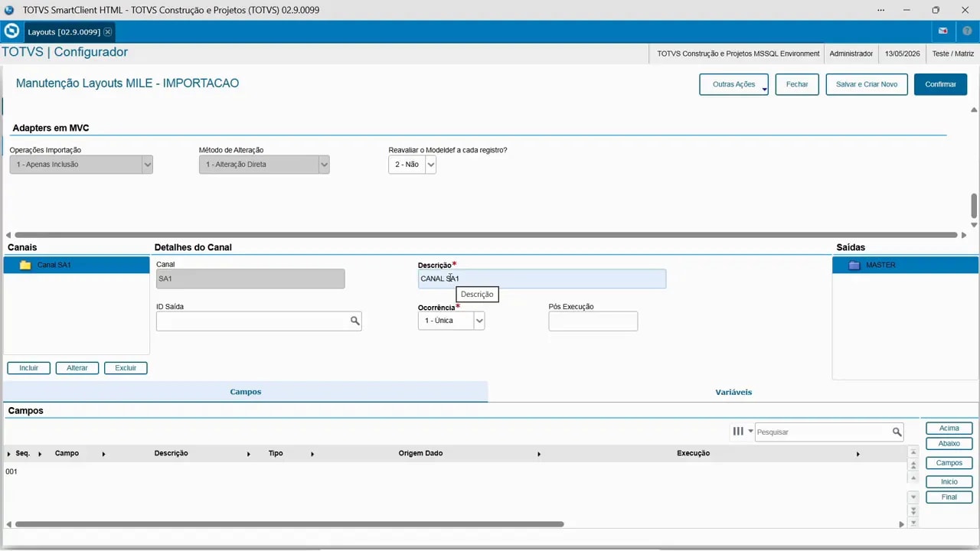Image resolution: width=980 pixels, height=551 pixels.
Task: Switch to the Campos tab
Action: [x=246, y=392]
